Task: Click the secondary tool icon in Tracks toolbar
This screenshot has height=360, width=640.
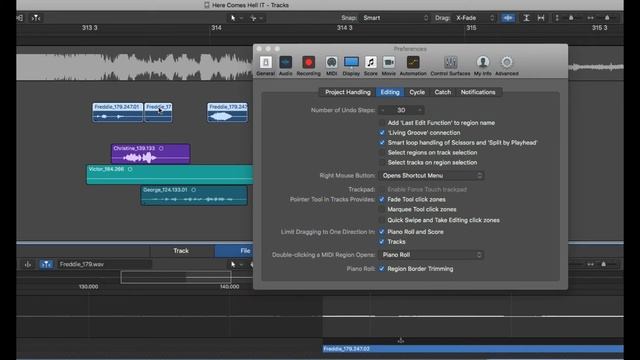Action: [x=253, y=18]
